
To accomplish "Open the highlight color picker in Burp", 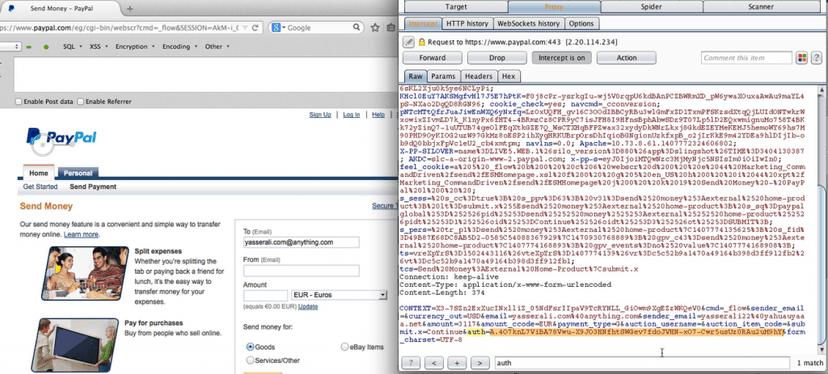I will point(802,58).
